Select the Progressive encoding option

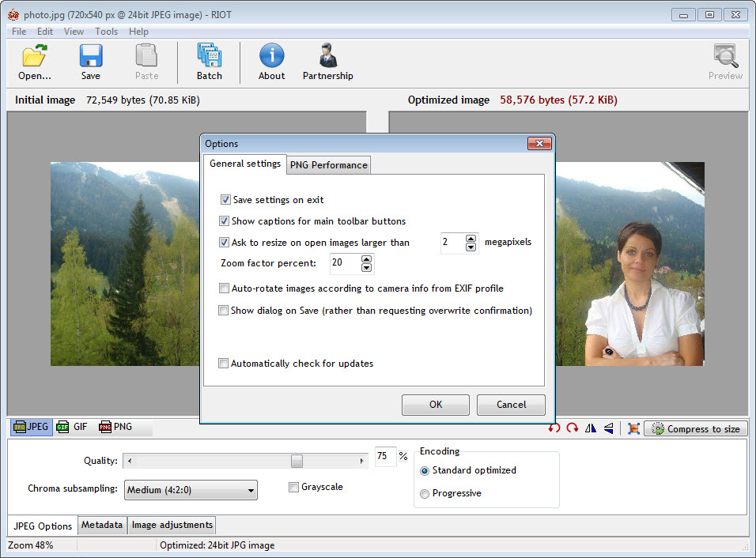425,493
